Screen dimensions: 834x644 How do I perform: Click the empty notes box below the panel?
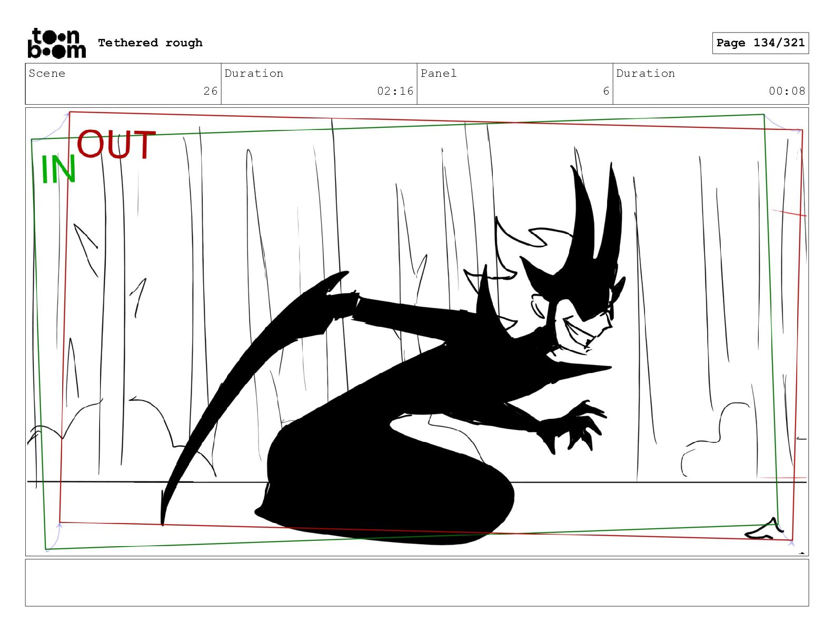pos(416,582)
